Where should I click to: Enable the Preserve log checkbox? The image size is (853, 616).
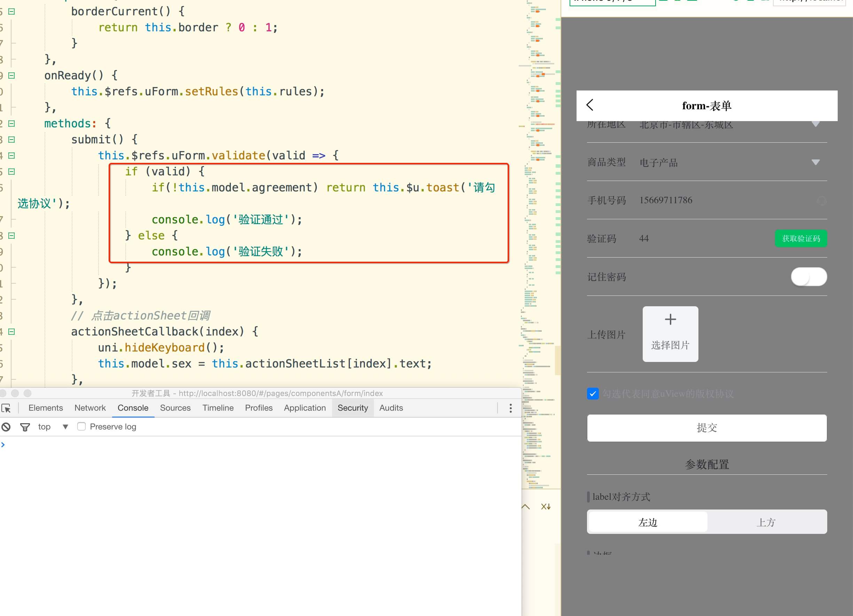click(x=81, y=427)
